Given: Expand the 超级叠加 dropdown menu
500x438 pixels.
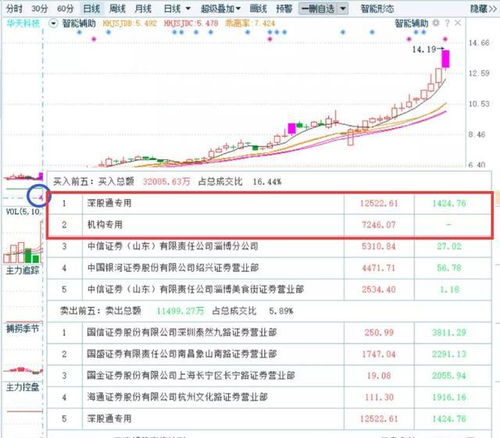Looking at the screenshot, I should click(x=220, y=8).
